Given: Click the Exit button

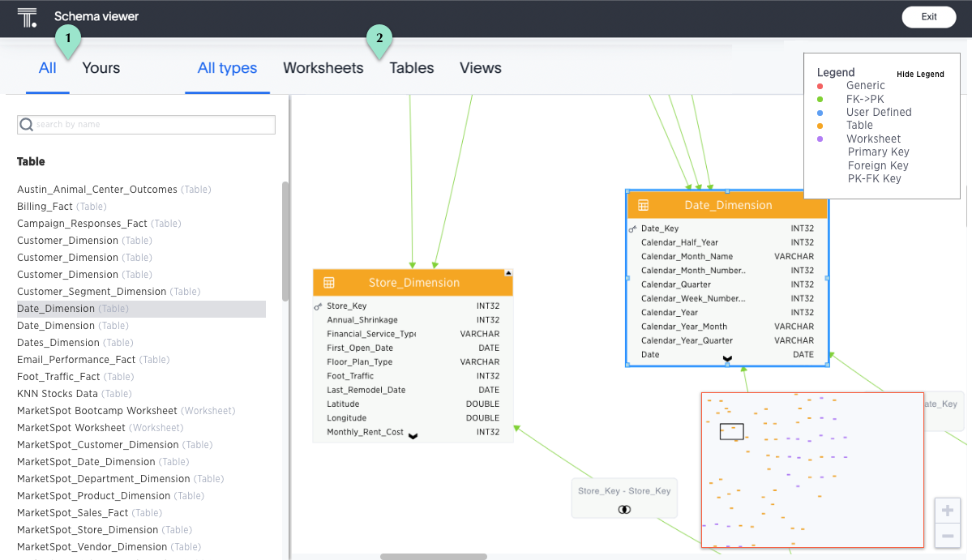Looking at the screenshot, I should click(x=929, y=17).
